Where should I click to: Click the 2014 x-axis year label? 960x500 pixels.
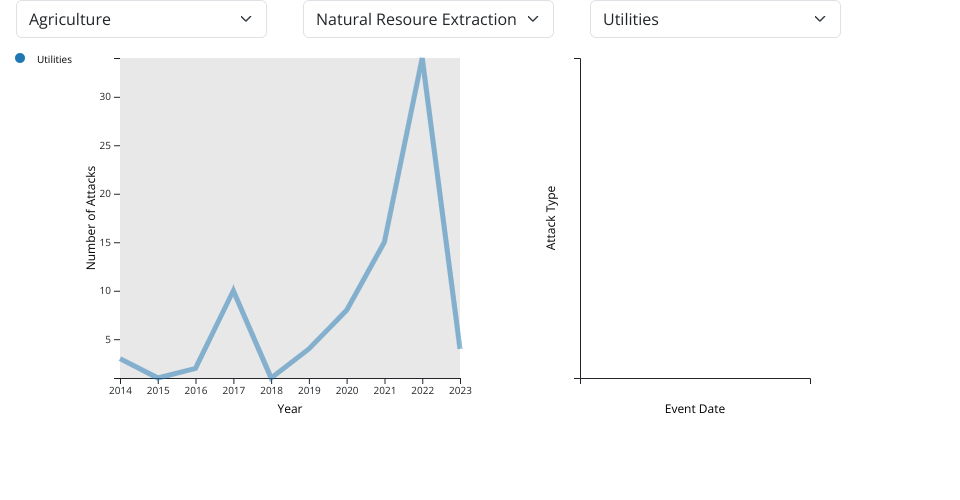coord(120,391)
